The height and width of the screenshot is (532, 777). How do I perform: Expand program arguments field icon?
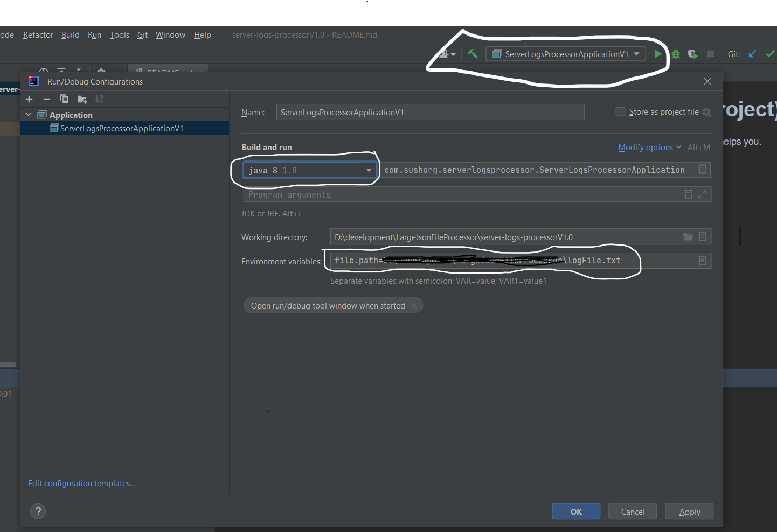702,194
